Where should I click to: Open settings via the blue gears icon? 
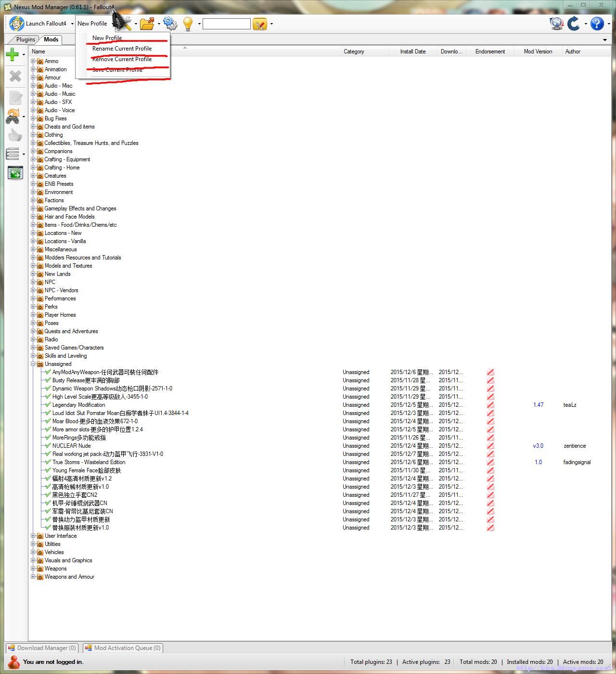tap(170, 23)
